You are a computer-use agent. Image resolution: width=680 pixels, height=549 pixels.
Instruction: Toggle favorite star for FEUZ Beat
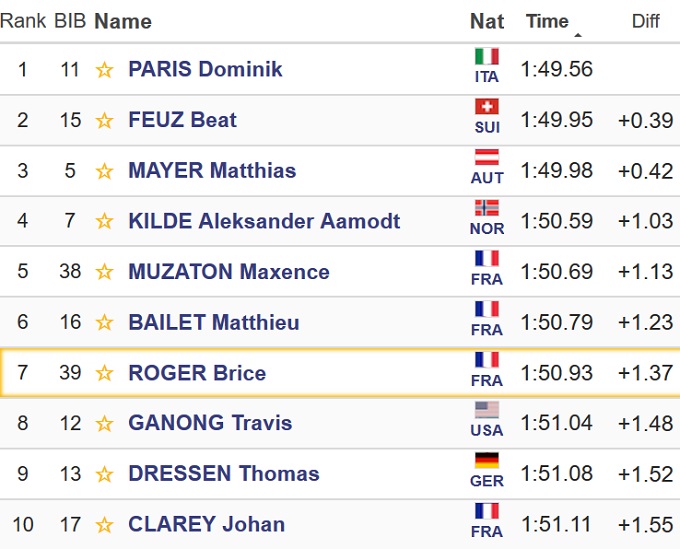[104, 121]
